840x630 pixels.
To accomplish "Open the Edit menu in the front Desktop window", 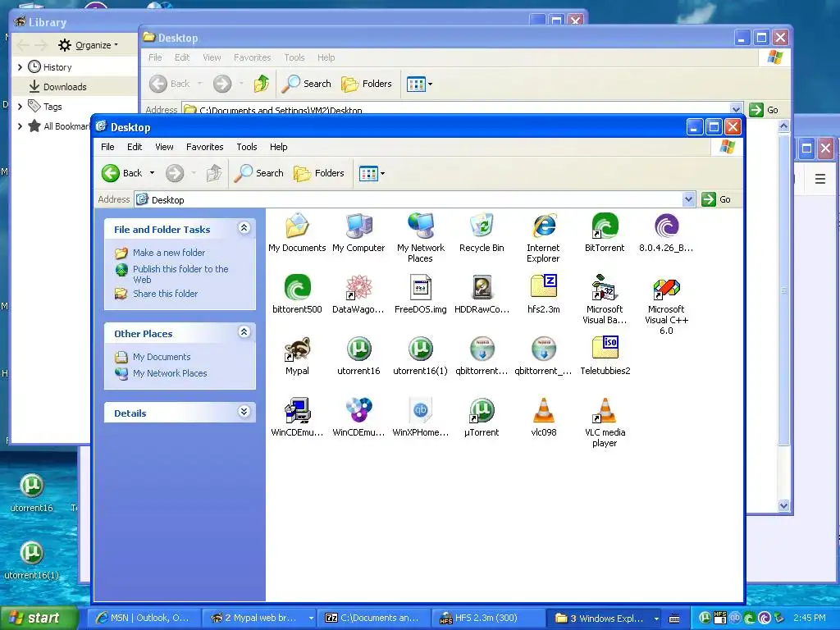I will coord(135,147).
